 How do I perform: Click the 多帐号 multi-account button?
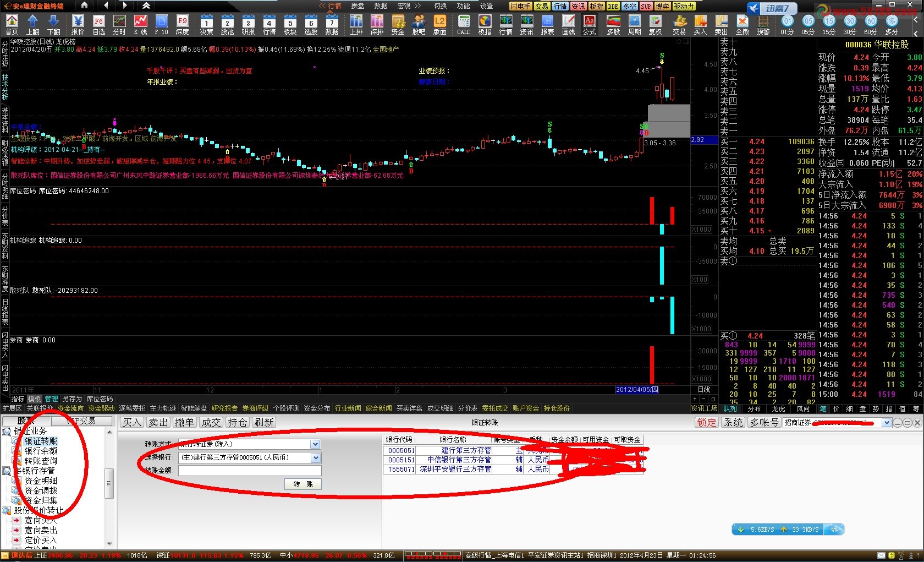(765, 422)
